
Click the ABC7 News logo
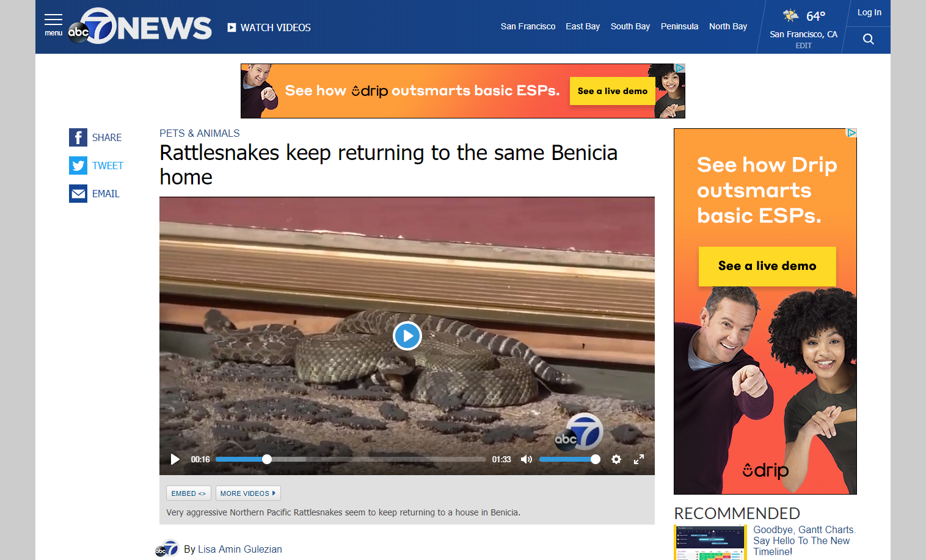coord(140,26)
